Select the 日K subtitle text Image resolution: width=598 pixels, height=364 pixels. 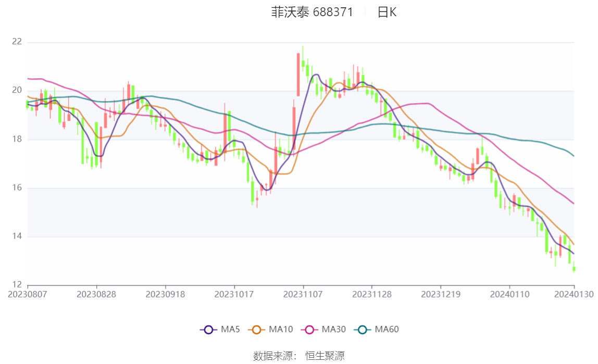(x=387, y=12)
